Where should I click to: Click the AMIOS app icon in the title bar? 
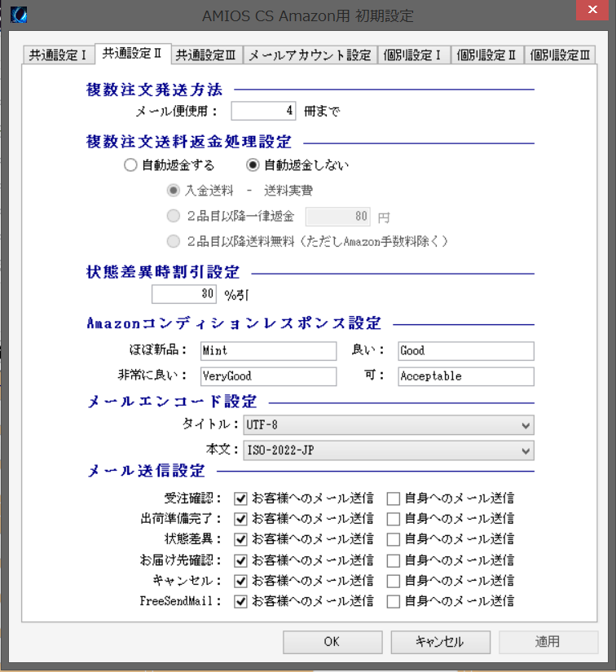tap(19, 15)
